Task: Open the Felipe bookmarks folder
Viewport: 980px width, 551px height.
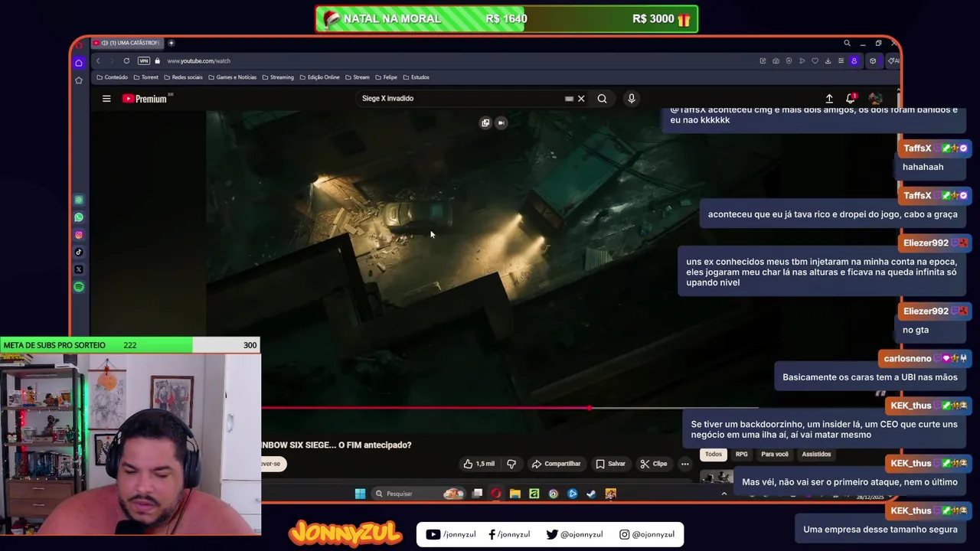Action: pyautogui.click(x=386, y=77)
